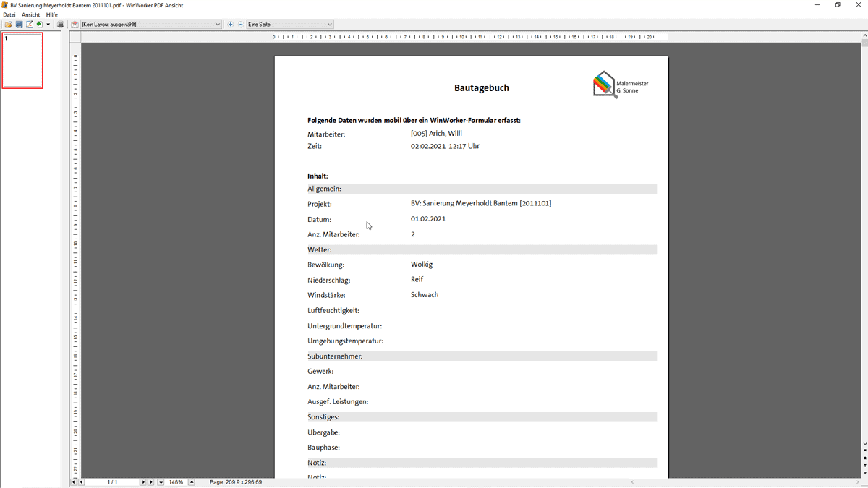The width and height of the screenshot is (868, 488).
Task: Click the date value '01.02.2021'
Action: (x=428, y=219)
